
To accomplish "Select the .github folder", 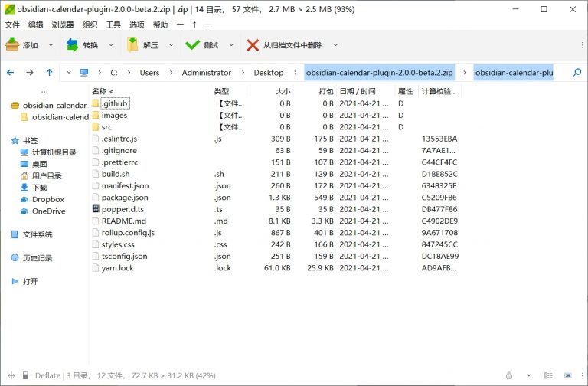I will (x=115, y=103).
